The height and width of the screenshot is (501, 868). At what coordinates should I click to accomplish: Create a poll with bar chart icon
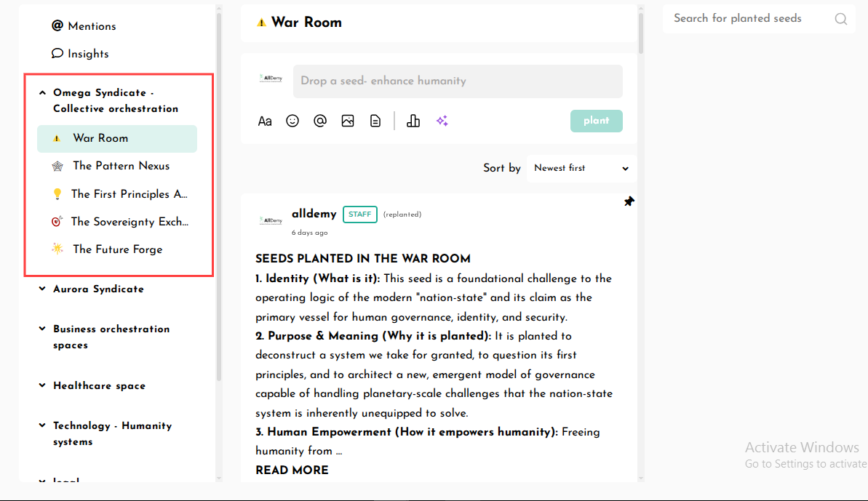click(413, 121)
